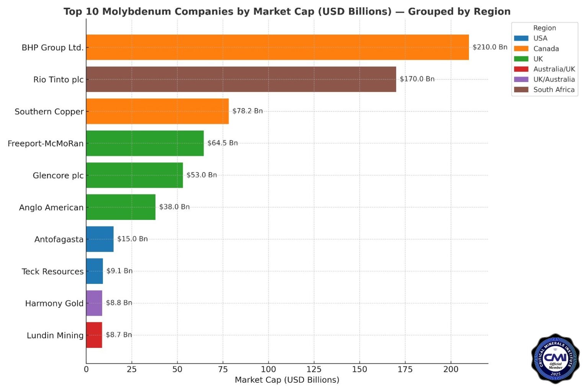Click the South Africa legend label

(554, 90)
